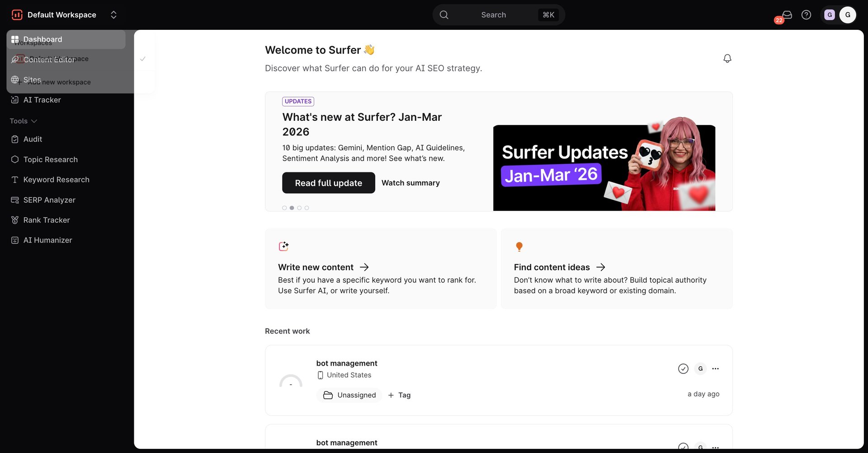Click the Find content ideas lightbulb icon
Image resolution: width=868 pixels, height=453 pixels.
coord(519,247)
